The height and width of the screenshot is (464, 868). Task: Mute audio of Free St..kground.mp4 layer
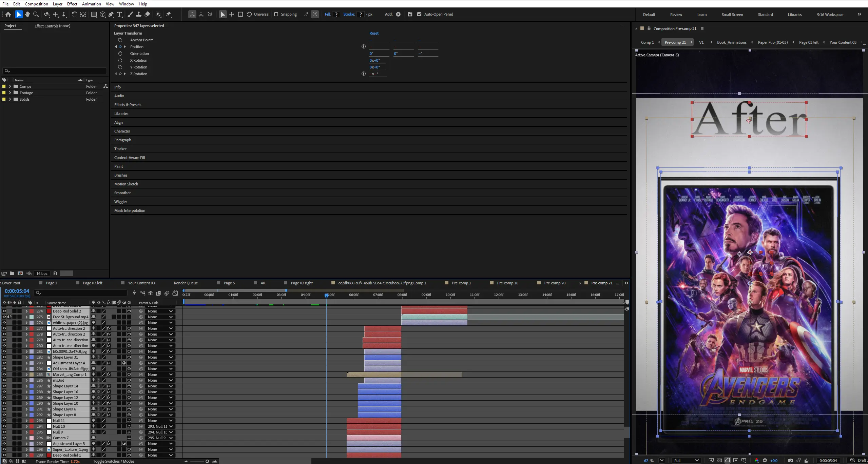[x=9, y=317]
